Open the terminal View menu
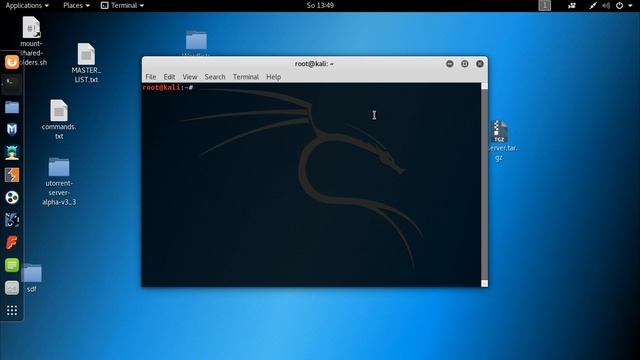This screenshot has width=640, height=360. click(190, 77)
